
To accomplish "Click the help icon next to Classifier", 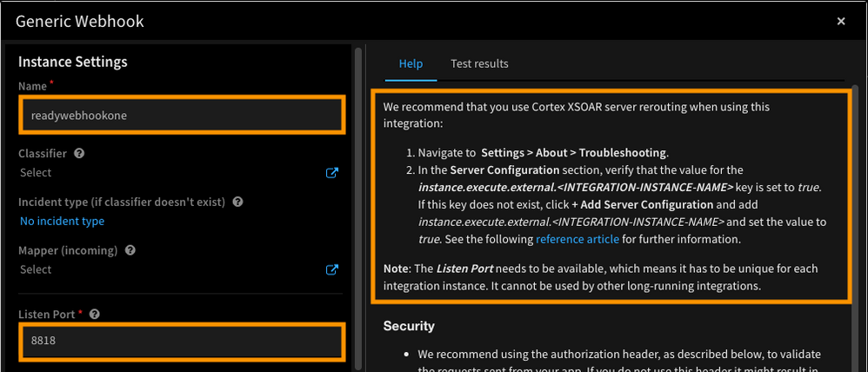I will pos(79,154).
